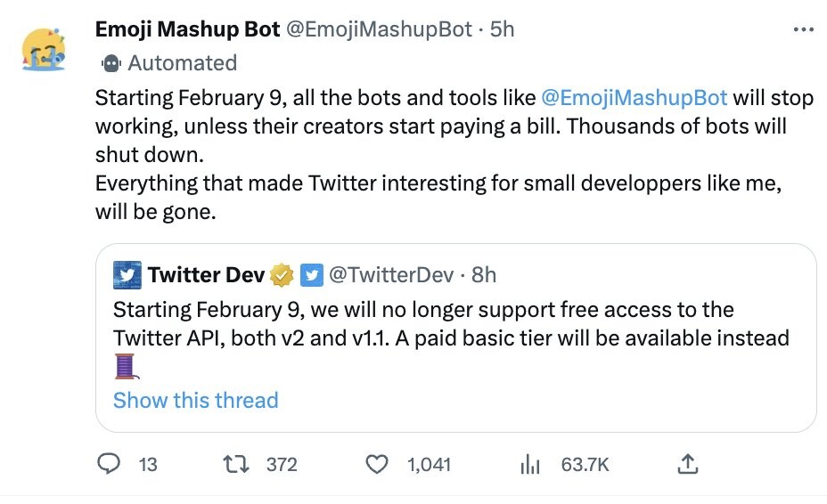Click the Twitter Dev profile picture

pos(128,275)
